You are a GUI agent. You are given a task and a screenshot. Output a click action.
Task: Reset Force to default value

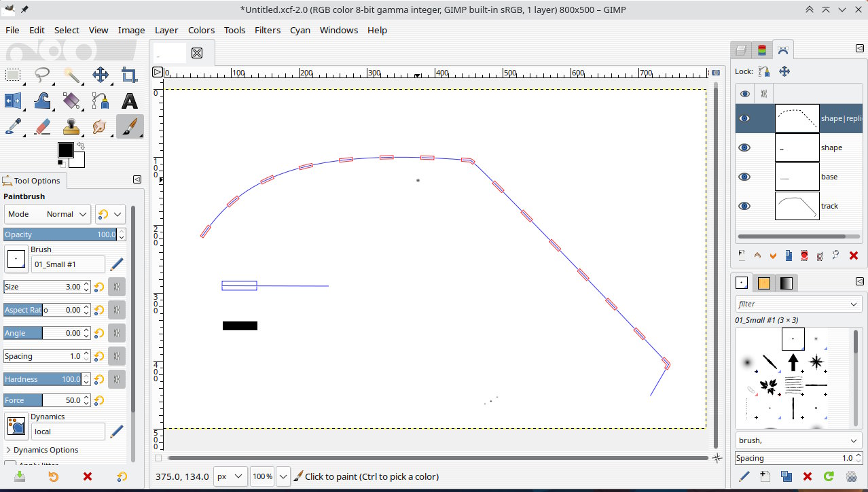[x=99, y=401]
